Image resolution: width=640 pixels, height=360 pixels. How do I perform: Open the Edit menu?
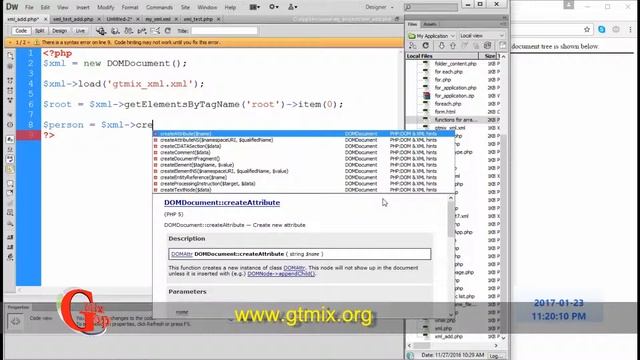(x=45, y=7)
